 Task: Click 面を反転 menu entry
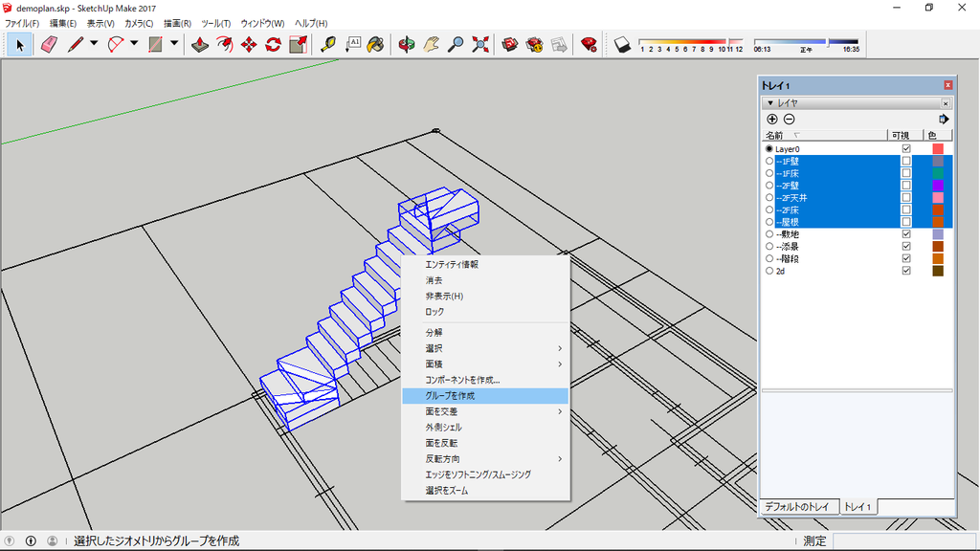(485, 443)
